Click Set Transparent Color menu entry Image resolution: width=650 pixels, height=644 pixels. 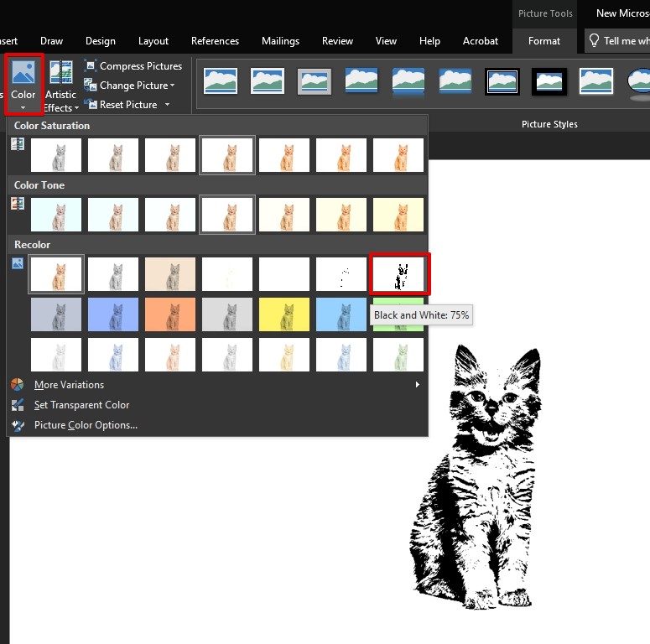(x=81, y=405)
